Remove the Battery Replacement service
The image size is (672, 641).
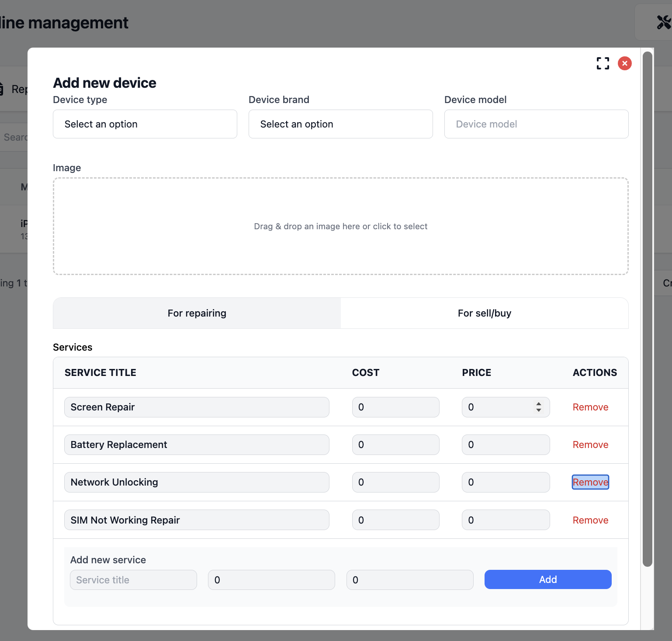(590, 445)
